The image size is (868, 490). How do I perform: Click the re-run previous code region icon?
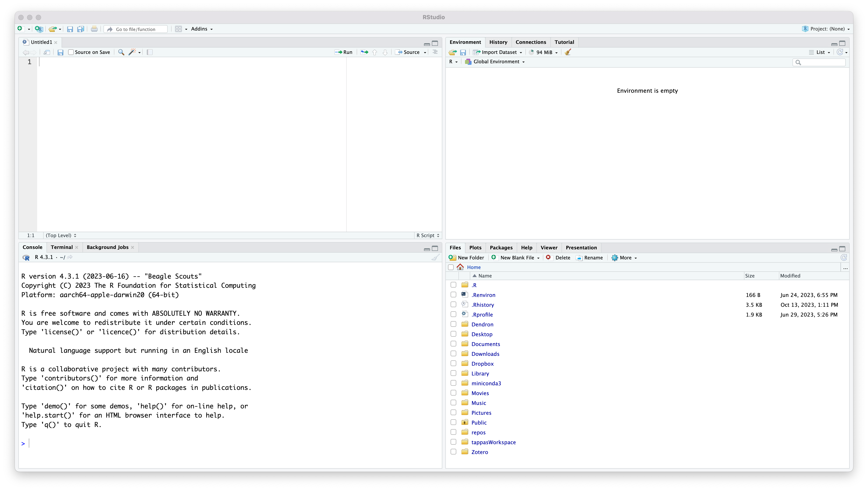pos(364,52)
